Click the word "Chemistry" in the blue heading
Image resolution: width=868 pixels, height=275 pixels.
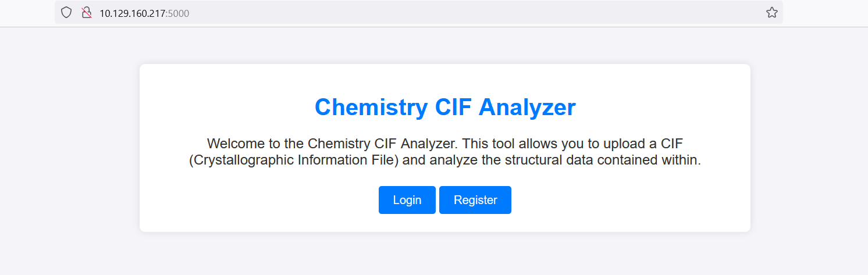pos(371,108)
